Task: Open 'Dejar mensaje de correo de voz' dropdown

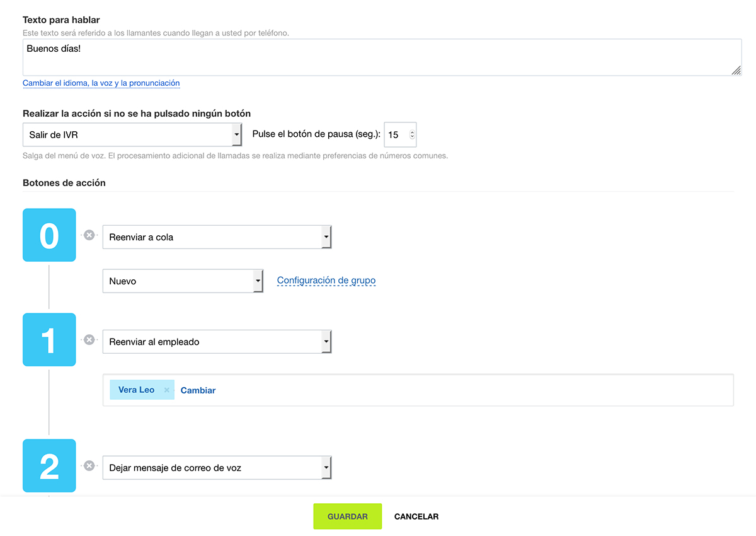Action: click(x=217, y=468)
